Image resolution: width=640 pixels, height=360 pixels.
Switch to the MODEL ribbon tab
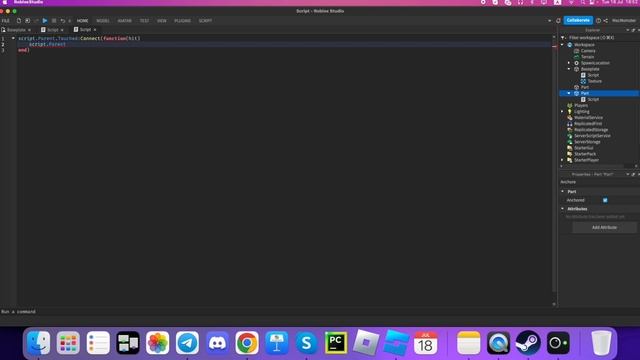coord(103,20)
